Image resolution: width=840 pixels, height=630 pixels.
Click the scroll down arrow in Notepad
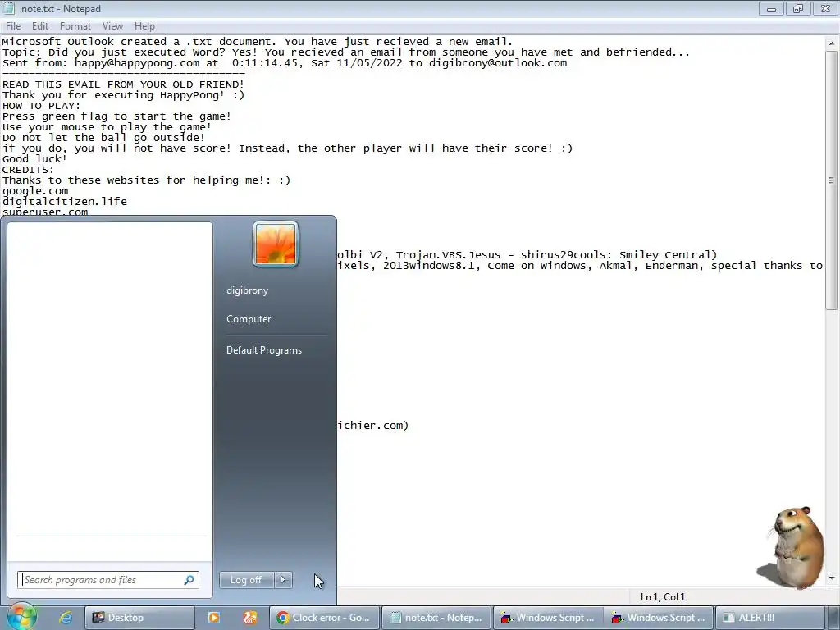click(x=831, y=578)
